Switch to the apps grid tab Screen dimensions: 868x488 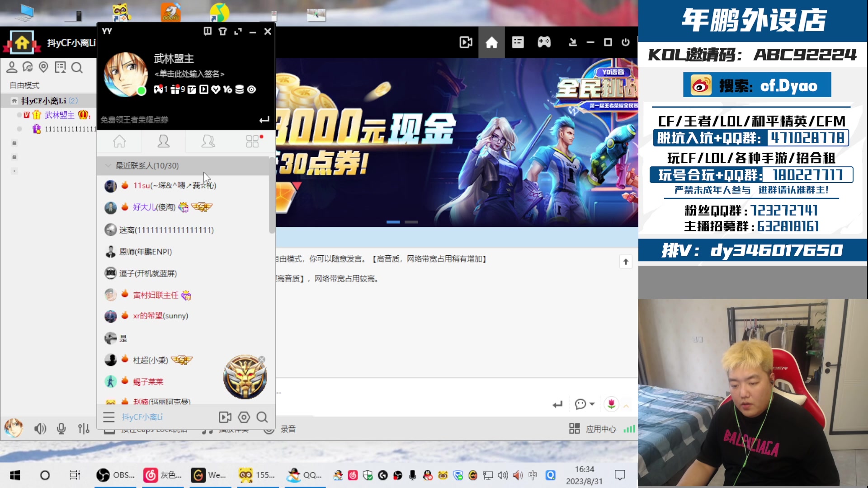(x=252, y=141)
